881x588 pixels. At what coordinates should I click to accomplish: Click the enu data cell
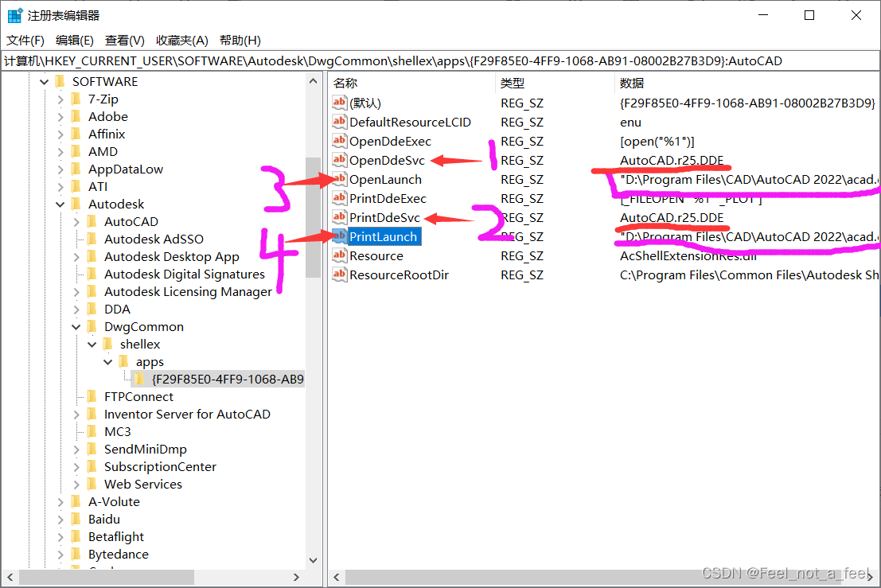pyautogui.click(x=630, y=123)
